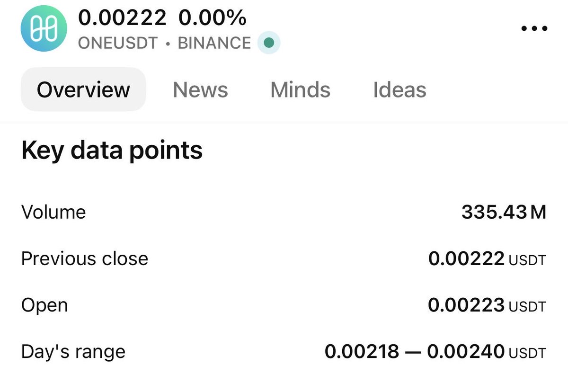Tap the Previous close label
This screenshot has height=392, width=568.
(85, 258)
